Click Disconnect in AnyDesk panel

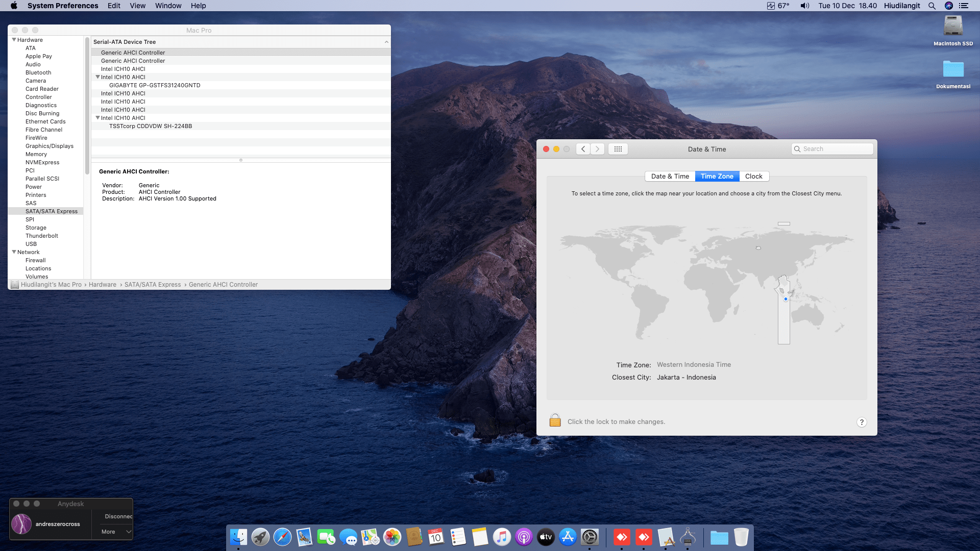tap(118, 516)
